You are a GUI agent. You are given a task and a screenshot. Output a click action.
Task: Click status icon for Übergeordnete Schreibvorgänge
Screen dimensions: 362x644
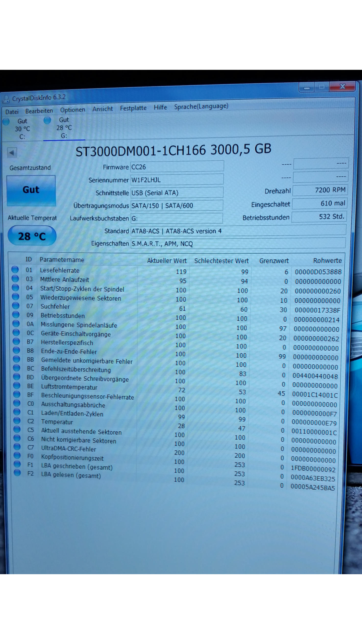16,376
